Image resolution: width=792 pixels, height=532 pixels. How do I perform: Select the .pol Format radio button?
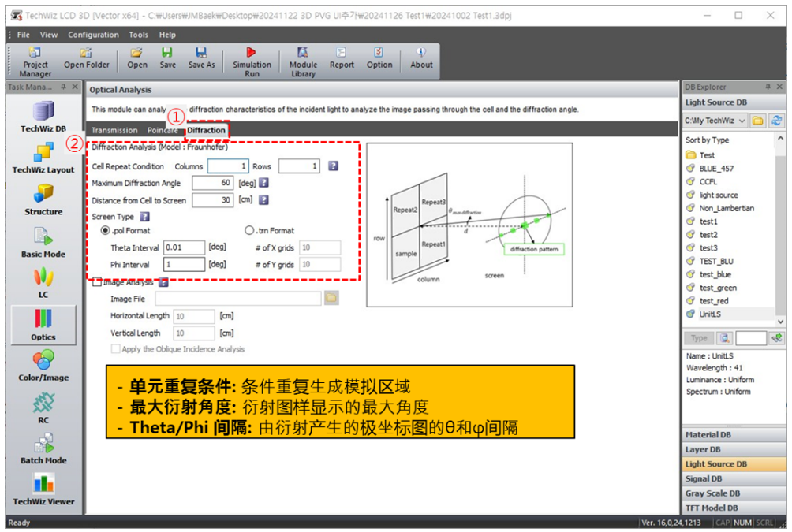tap(105, 230)
